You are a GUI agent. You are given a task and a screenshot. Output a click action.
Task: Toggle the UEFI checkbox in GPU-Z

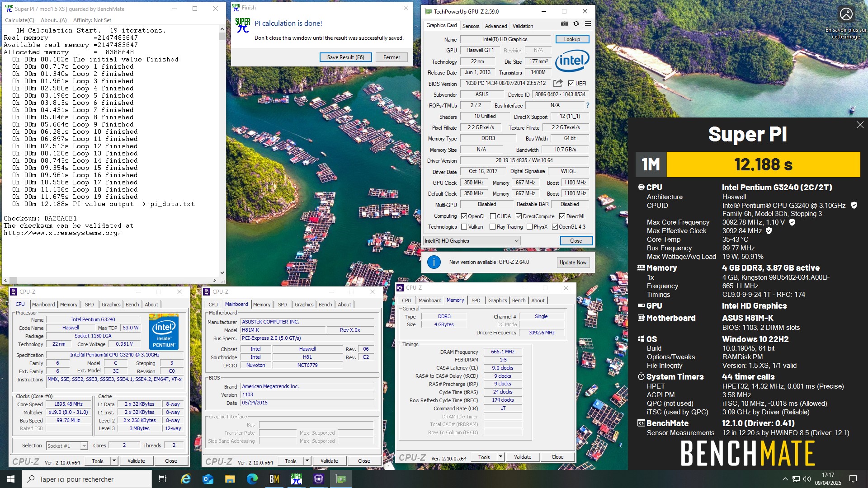click(x=571, y=84)
